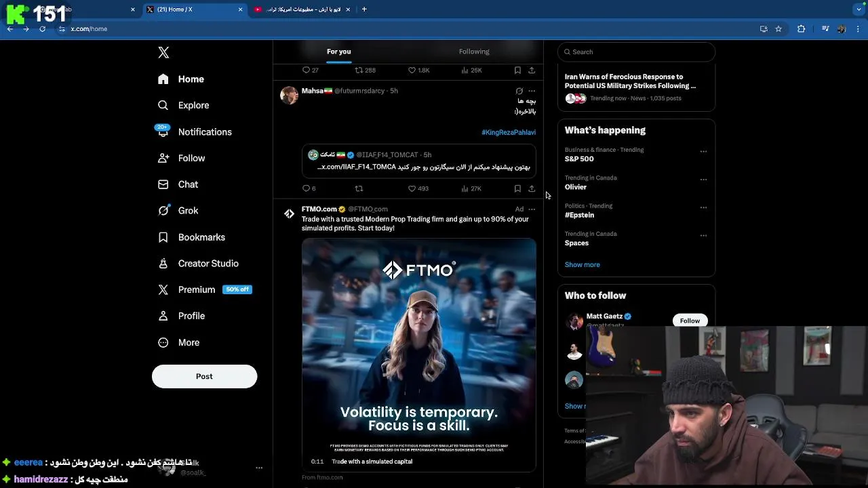Screen dimensions: 868x488
Task: Click the reply icon showing 27
Action: [x=310, y=70]
